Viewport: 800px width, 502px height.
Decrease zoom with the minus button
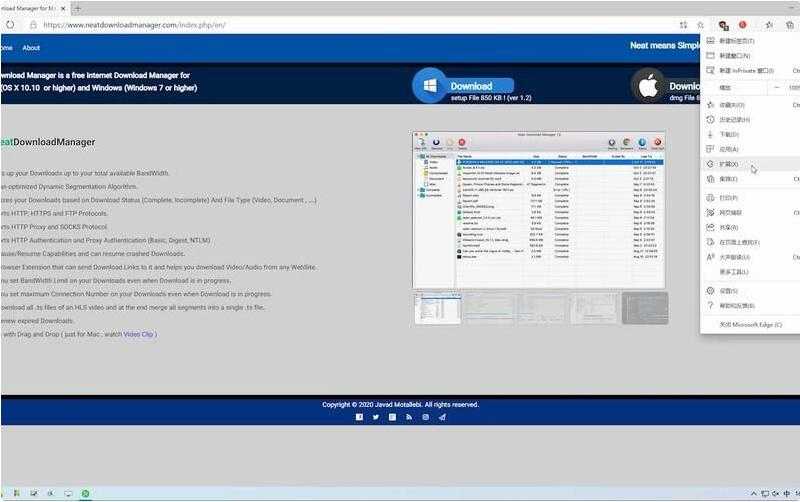(x=776, y=87)
